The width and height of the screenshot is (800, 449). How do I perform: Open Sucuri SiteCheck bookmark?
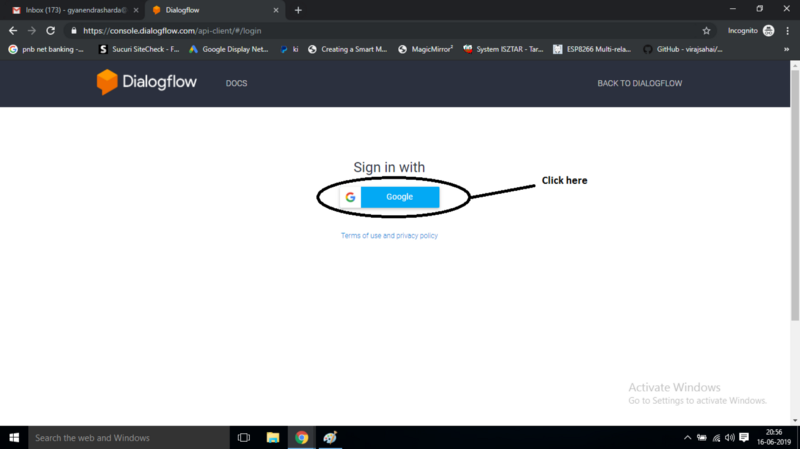coord(139,49)
